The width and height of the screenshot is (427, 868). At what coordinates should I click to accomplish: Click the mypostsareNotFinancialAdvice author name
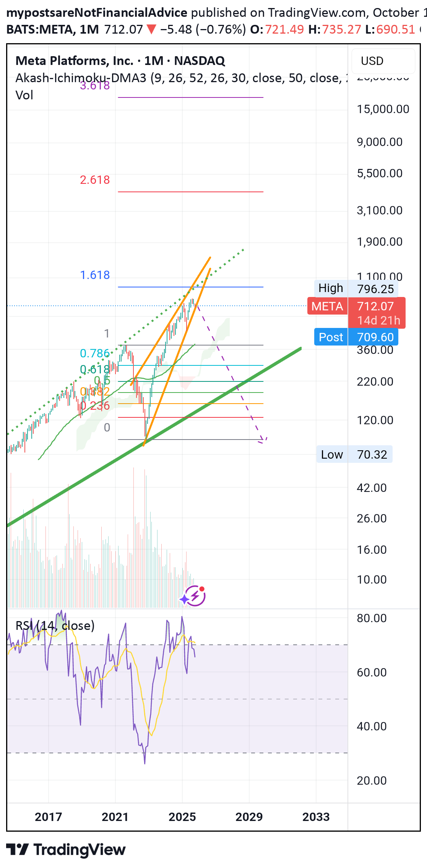click(97, 13)
